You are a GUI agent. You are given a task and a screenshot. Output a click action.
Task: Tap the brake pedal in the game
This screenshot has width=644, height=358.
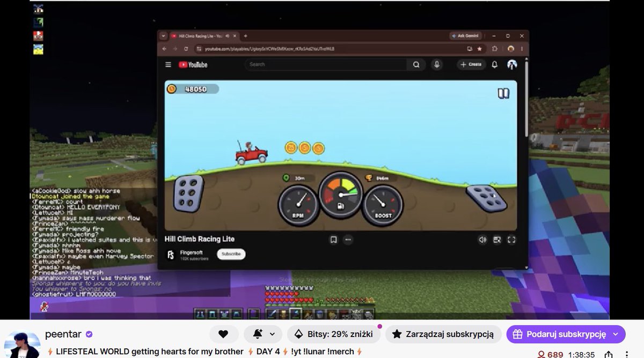(188, 193)
